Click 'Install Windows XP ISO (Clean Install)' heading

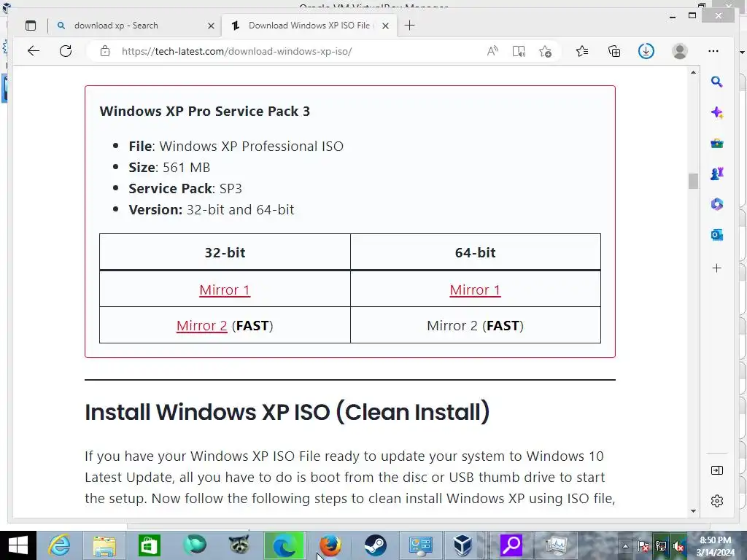(287, 412)
